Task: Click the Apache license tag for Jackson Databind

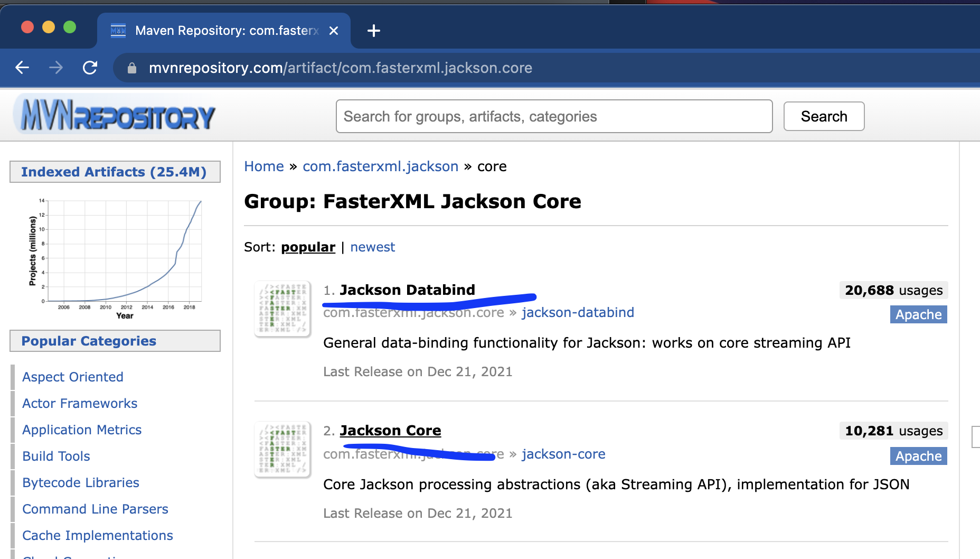Action: coord(919,314)
